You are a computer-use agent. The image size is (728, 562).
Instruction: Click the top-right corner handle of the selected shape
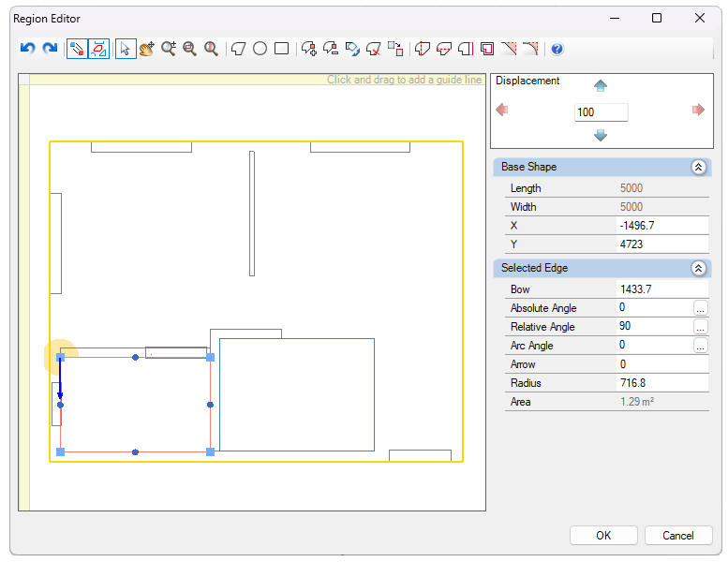click(x=210, y=358)
